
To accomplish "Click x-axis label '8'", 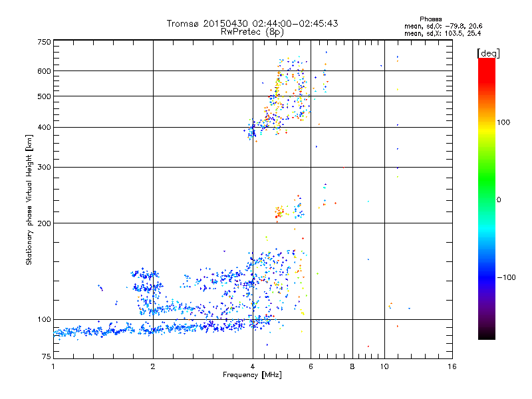I will (x=352, y=366).
